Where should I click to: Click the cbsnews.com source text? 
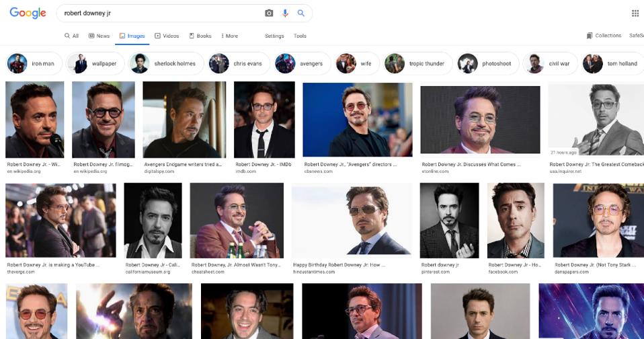pyautogui.click(x=319, y=172)
